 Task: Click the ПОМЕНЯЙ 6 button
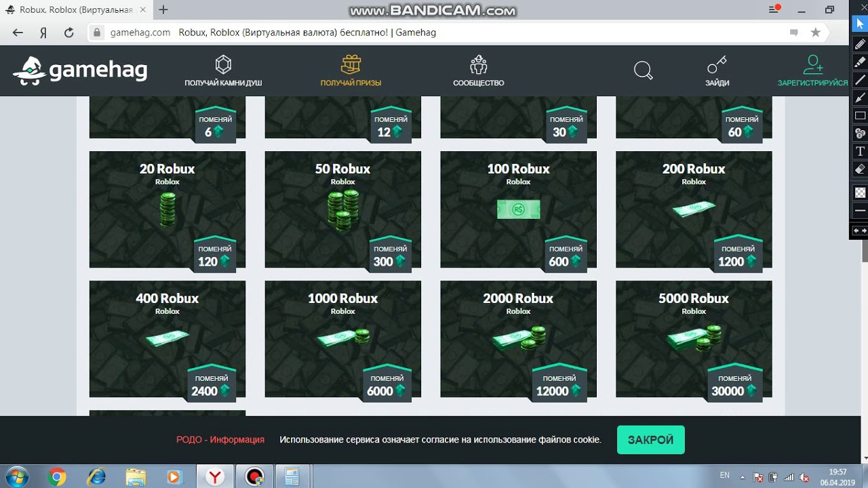click(215, 125)
